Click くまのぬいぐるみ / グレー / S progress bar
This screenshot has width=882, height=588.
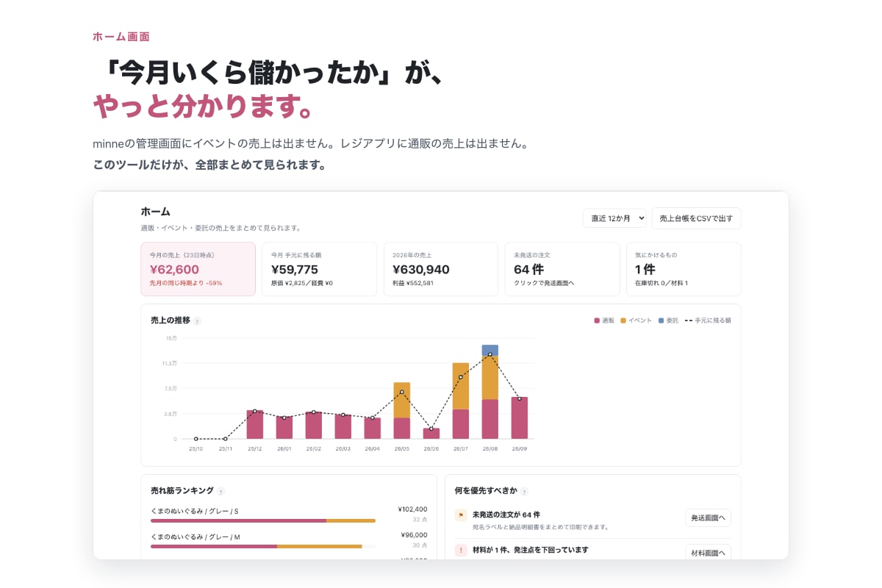263,520
